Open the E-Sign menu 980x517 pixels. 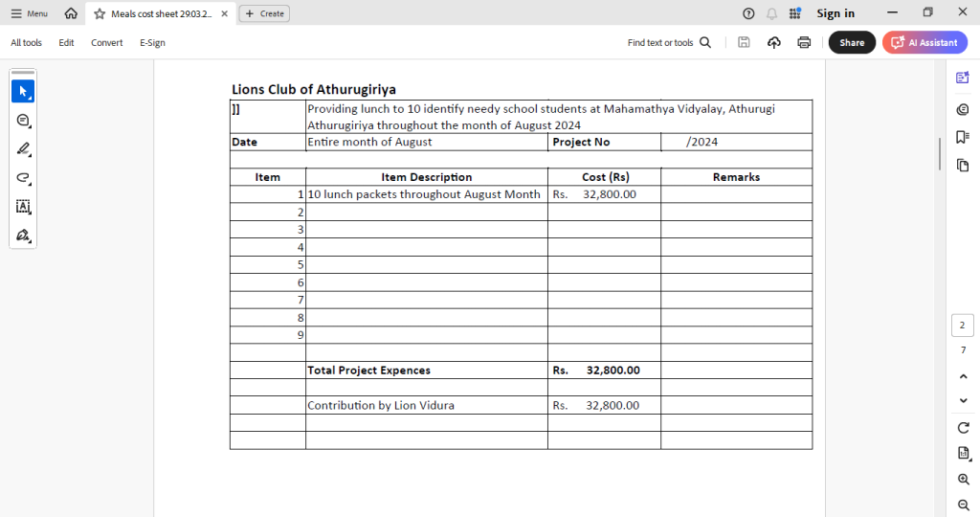tap(152, 42)
